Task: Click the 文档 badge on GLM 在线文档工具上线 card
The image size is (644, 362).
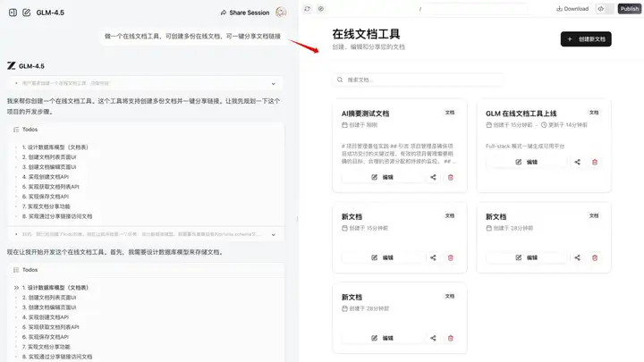Action: [x=594, y=113]
